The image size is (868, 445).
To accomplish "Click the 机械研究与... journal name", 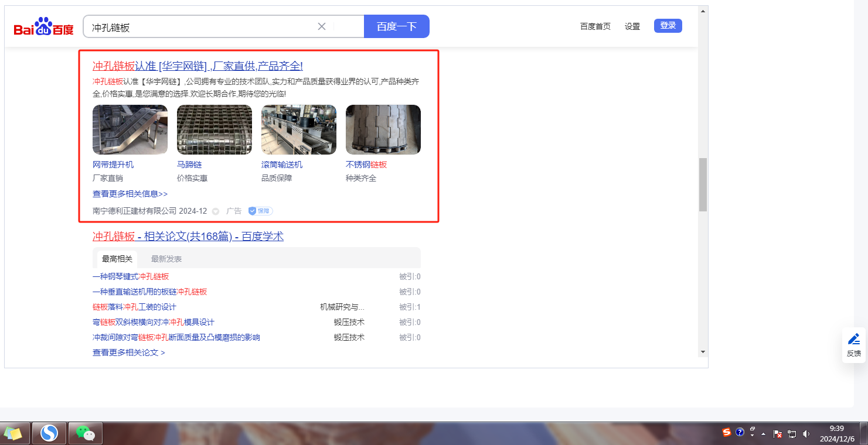I will [x=342, y=307].
